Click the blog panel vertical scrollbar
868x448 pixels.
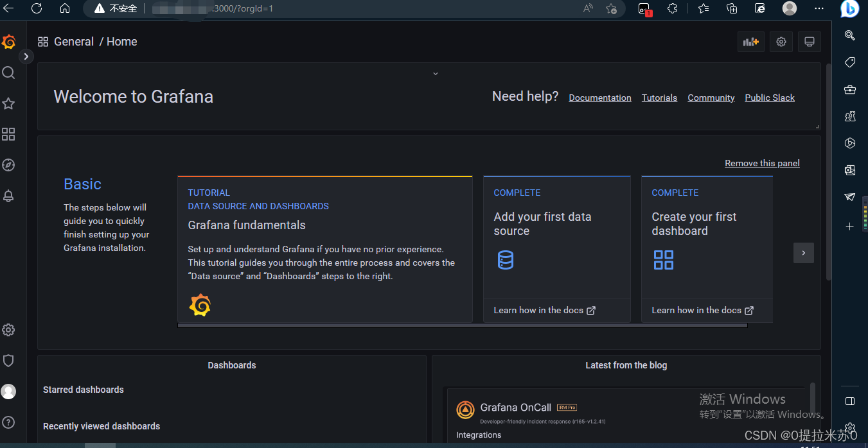pyautogui.click(x=812, y=398)
